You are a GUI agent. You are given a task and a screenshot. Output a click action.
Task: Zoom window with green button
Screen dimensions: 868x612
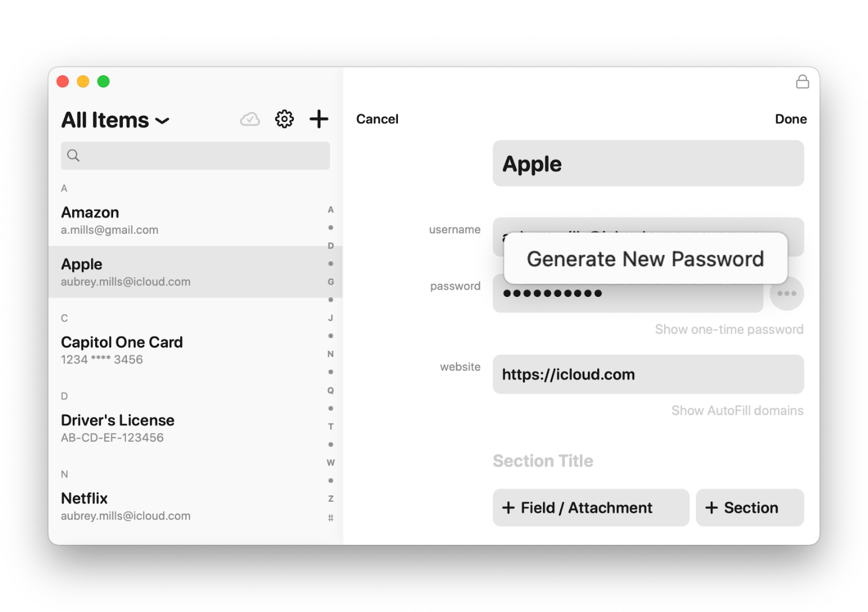click(x=103, y=82)
